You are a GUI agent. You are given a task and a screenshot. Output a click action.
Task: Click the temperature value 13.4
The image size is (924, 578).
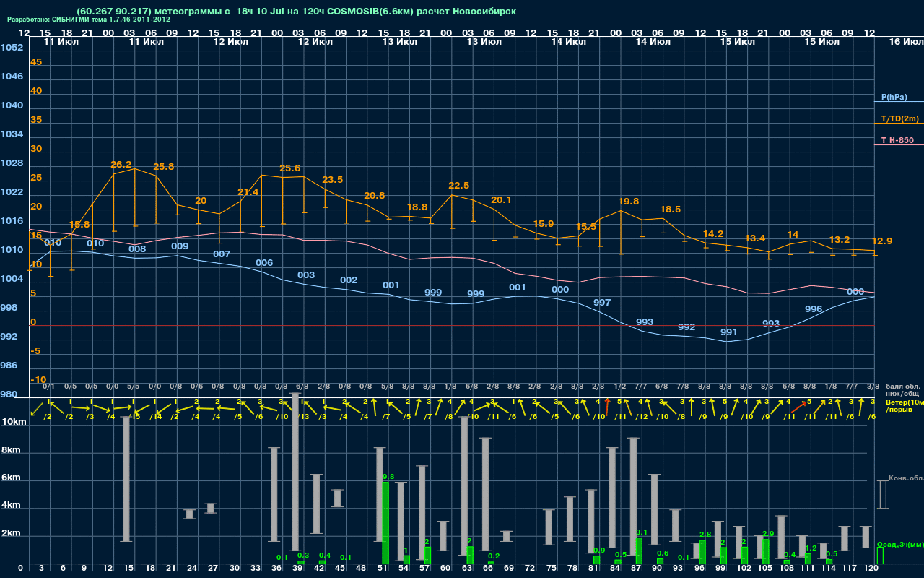click(x=755, y=238)
